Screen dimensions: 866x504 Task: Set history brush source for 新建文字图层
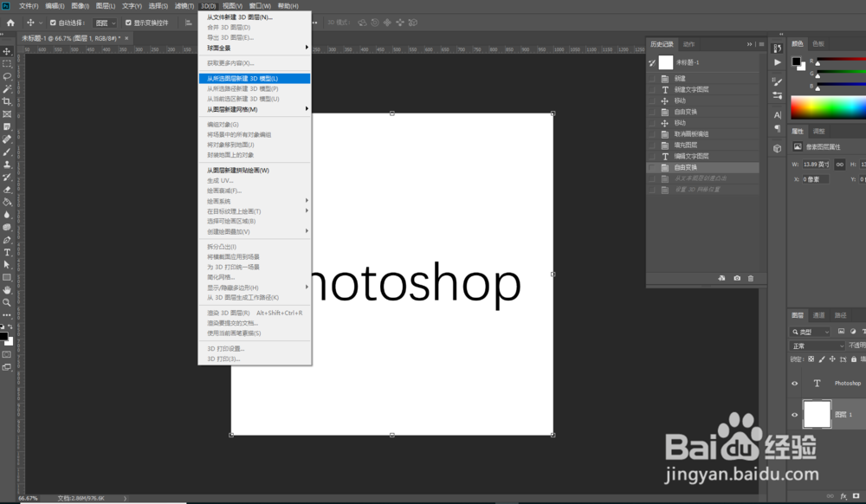tap(652, 89)
